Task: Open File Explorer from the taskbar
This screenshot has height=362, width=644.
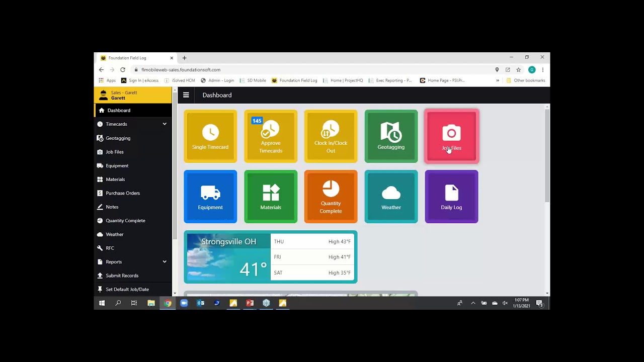Action: point(151,303)
